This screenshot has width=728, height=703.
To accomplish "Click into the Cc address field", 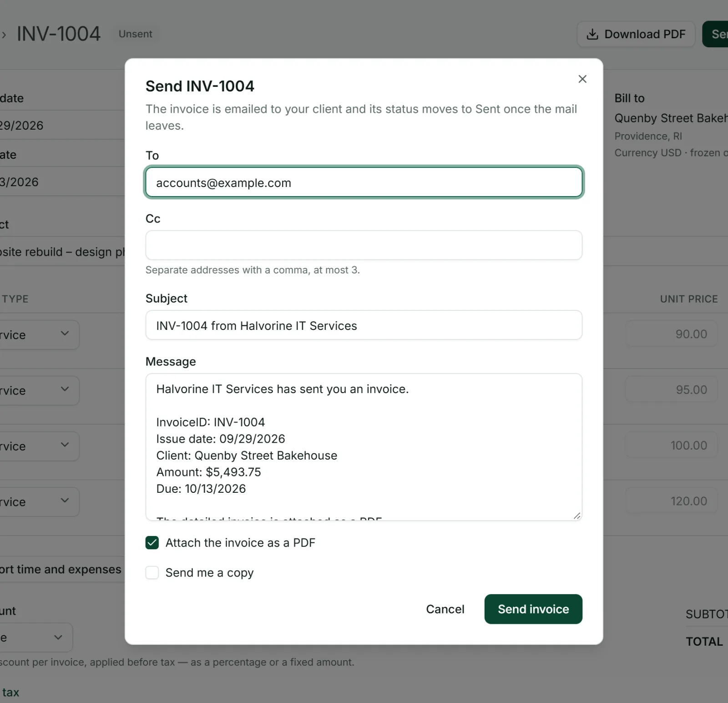I will coord(364,245).
